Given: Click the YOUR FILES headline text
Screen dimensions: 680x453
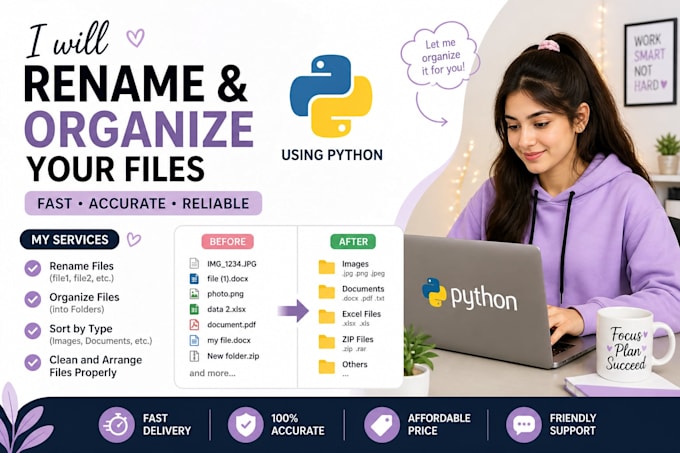Looking at the screenshot, I should point(115,169).
